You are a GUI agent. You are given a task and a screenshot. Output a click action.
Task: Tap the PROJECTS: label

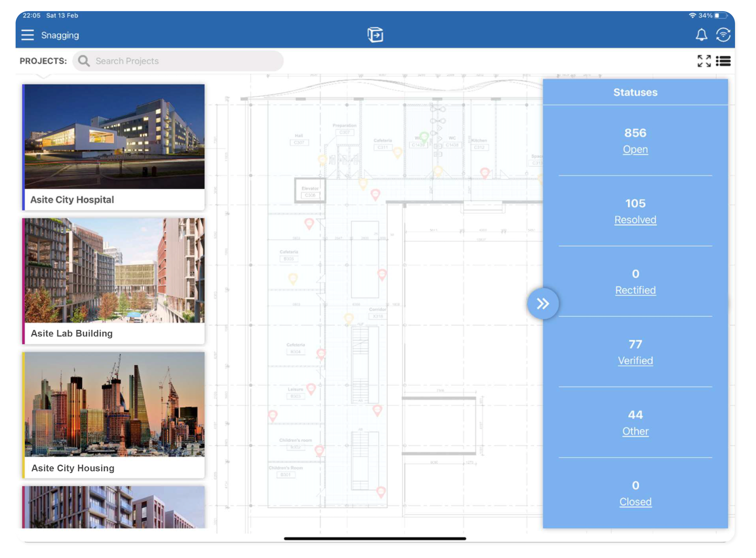[44, 62]
